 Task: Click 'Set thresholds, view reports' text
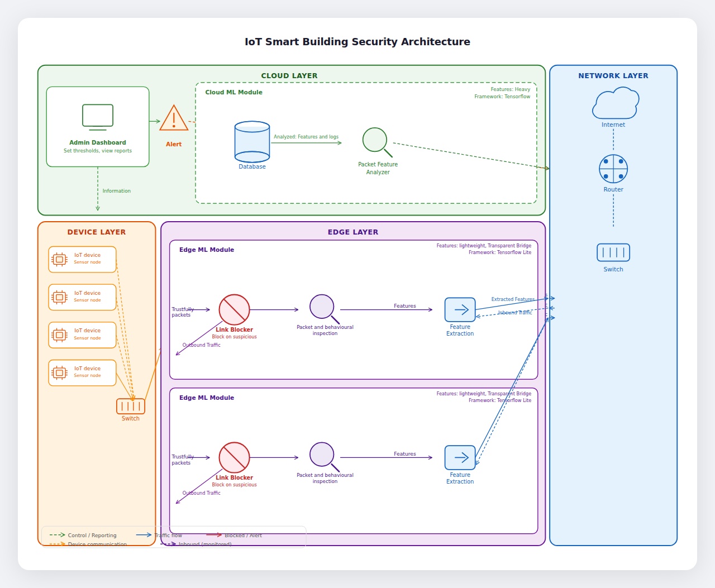(x=98, y=151)
